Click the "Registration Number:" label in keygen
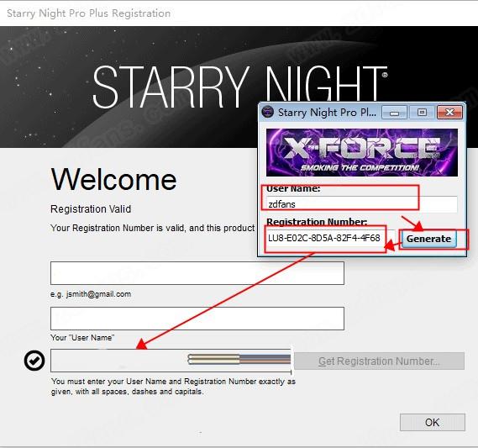 point(317,222)
